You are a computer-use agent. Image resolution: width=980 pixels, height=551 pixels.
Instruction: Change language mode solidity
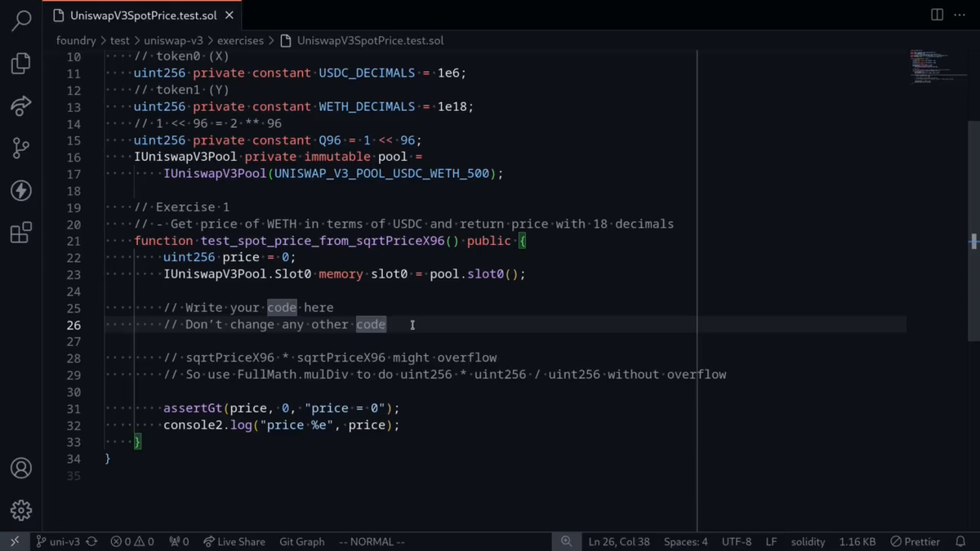click(x=808, y=541)
